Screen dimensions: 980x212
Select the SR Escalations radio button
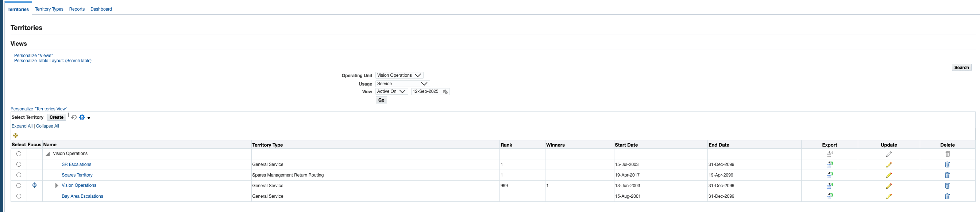[19, 164]
